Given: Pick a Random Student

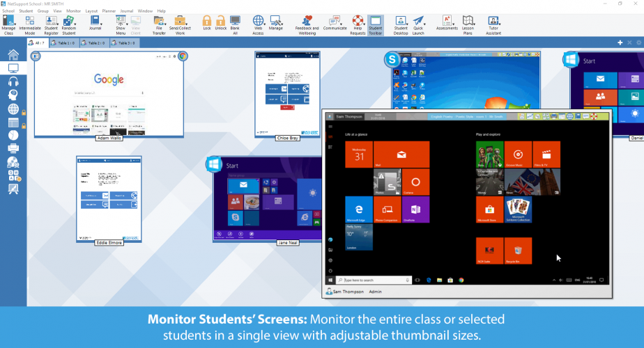Looking at the screenshot, I should (x=68, y=24).
